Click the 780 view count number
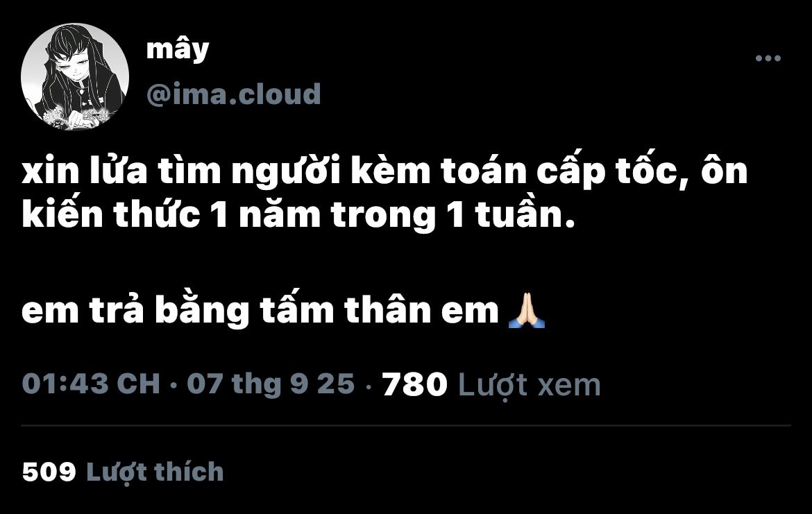The height and width of the screenshot is (514, 812). [414, 384]
